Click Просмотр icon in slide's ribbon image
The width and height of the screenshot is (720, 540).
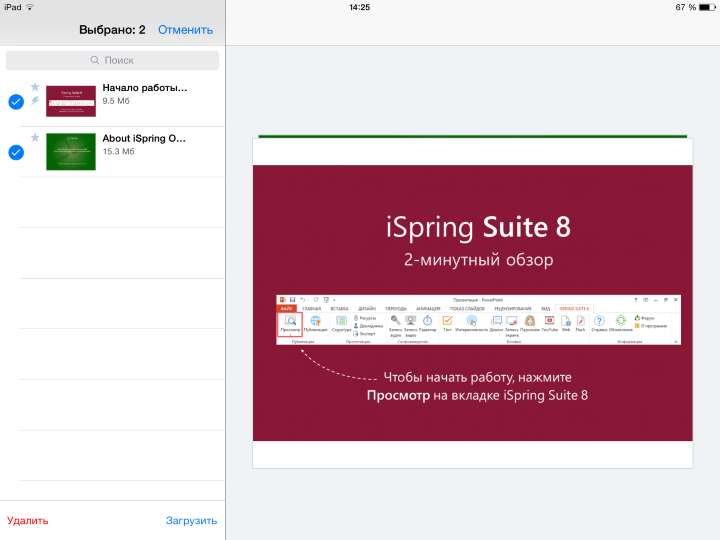290,324
